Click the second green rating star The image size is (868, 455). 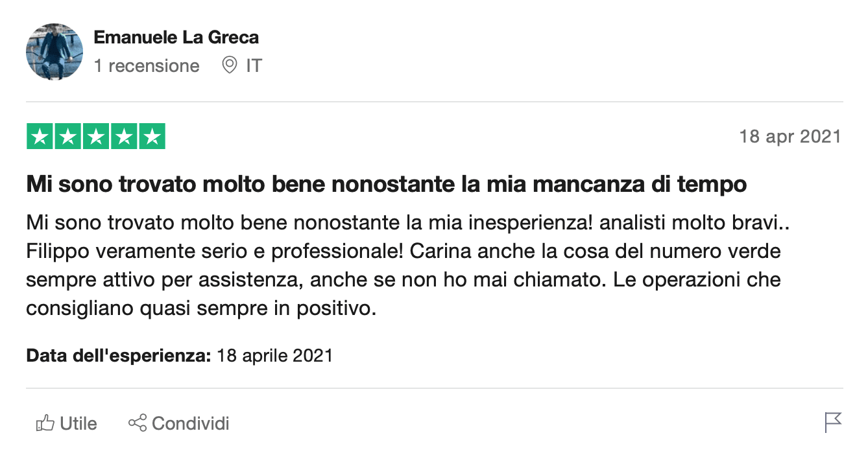click(68, 136)
